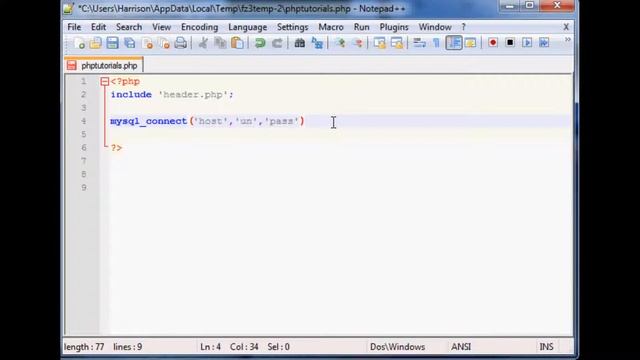Close all documents via toolbar
The height and width of the screenshot is (360, 640).
(164, 43)
